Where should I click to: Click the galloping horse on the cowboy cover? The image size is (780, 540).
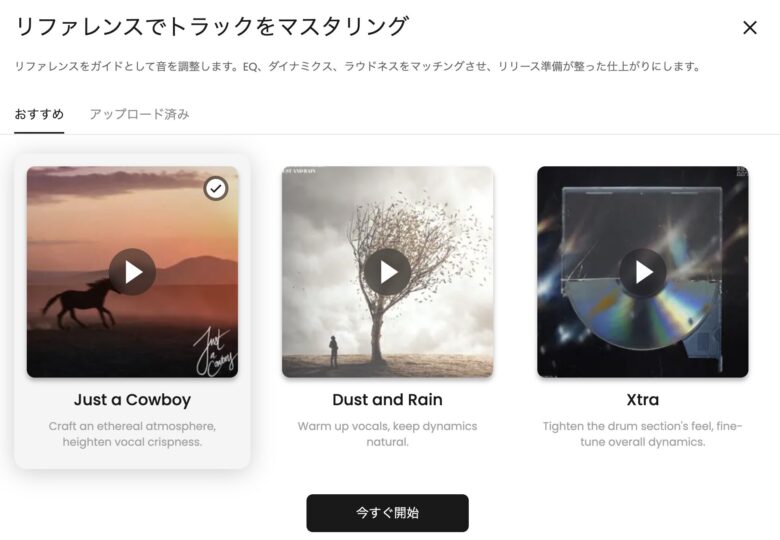[80, 303]
